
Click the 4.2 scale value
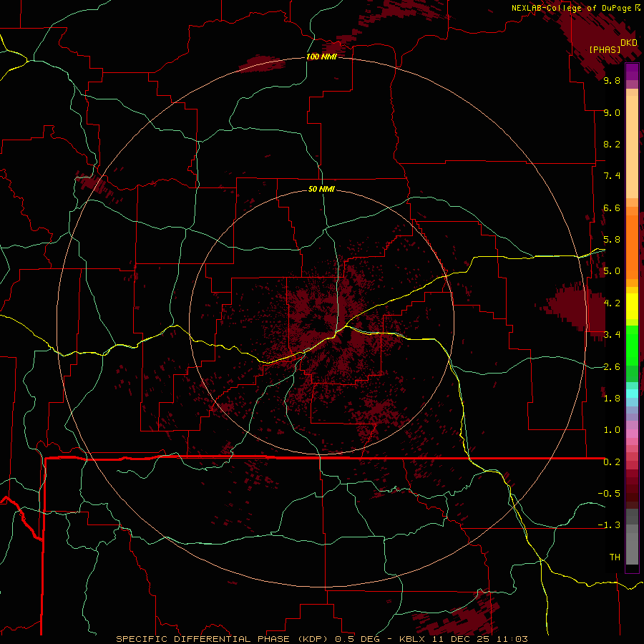point(612,303)
